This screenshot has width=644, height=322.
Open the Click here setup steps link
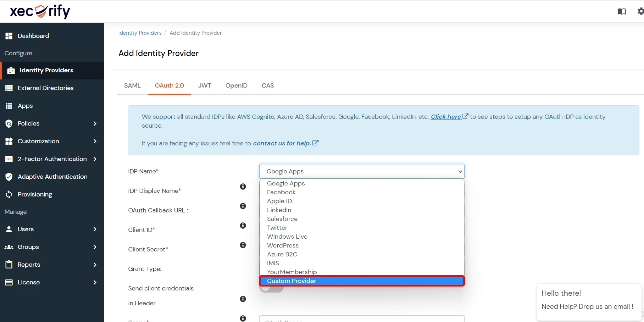449,117
